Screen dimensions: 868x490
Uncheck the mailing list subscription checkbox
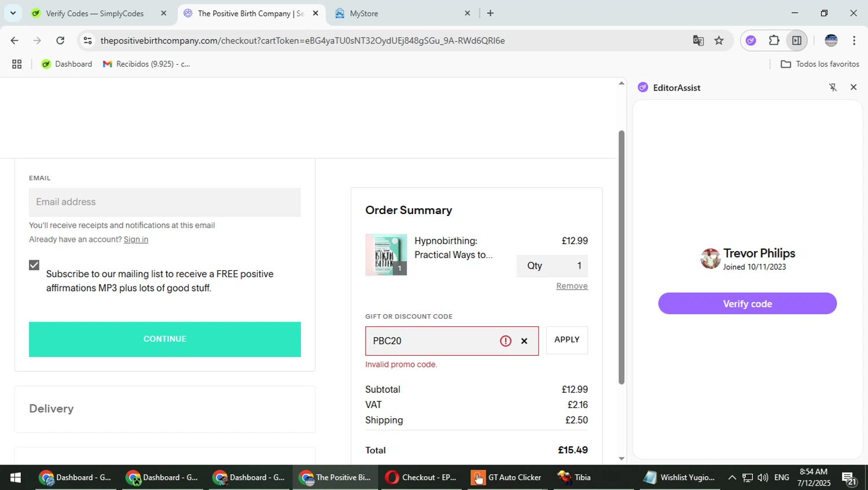pos(34,265)
